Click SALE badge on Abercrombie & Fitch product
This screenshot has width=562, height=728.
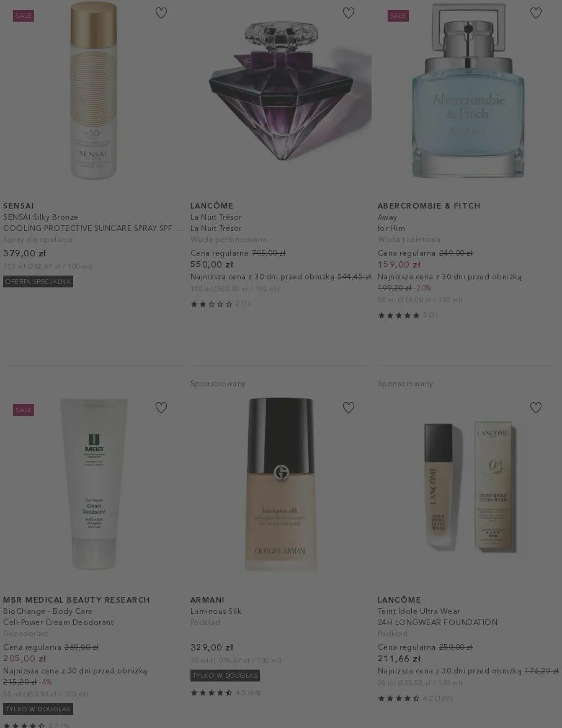coord(398,16)
